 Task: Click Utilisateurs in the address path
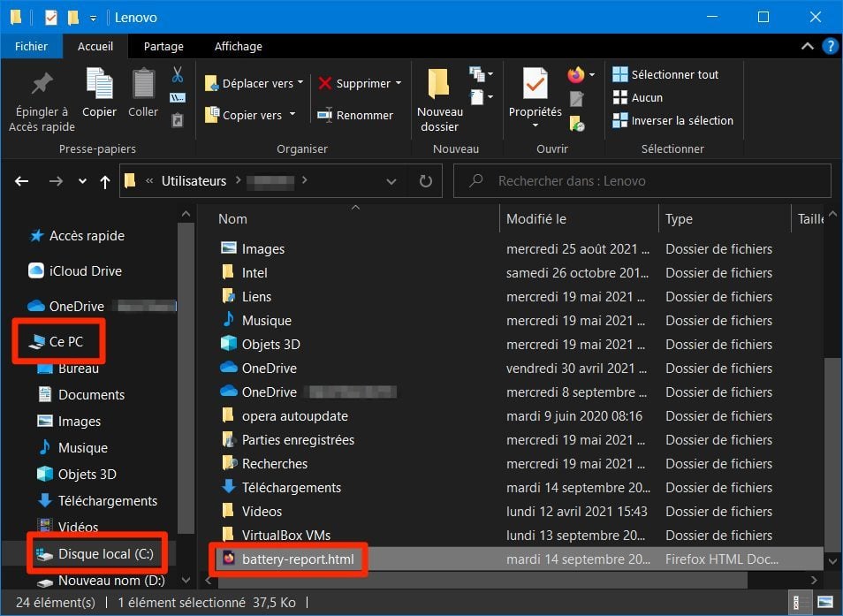click(194, 181)
